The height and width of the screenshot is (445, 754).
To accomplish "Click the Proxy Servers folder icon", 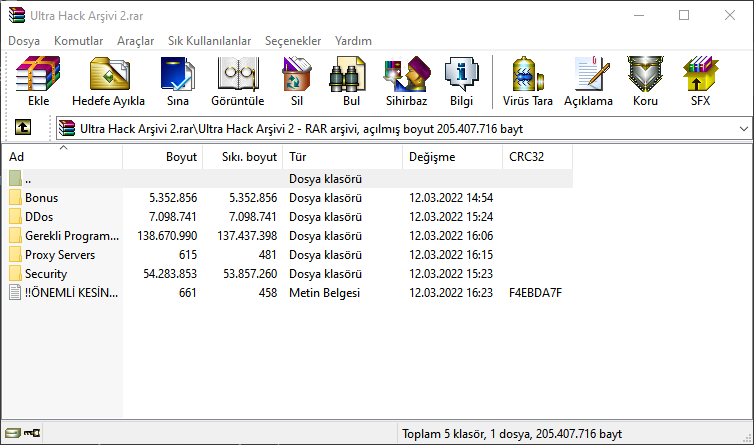I will click(15, 254).
